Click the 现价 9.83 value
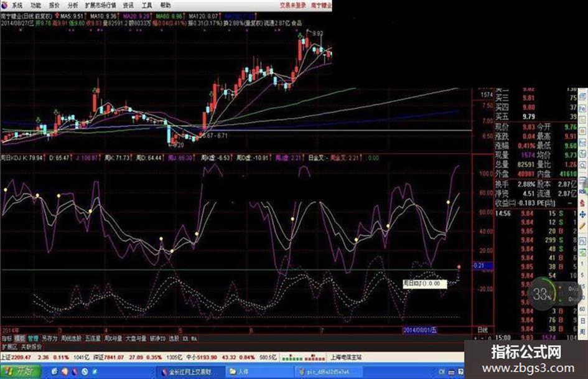Viewport: 588px width, 379px height. coord(528,127)
